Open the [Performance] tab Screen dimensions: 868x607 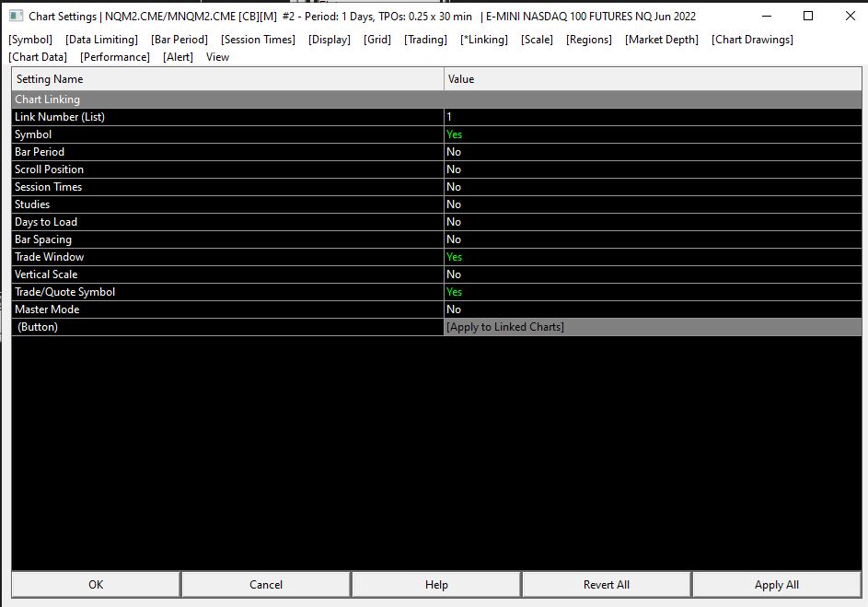click(115, 57)
